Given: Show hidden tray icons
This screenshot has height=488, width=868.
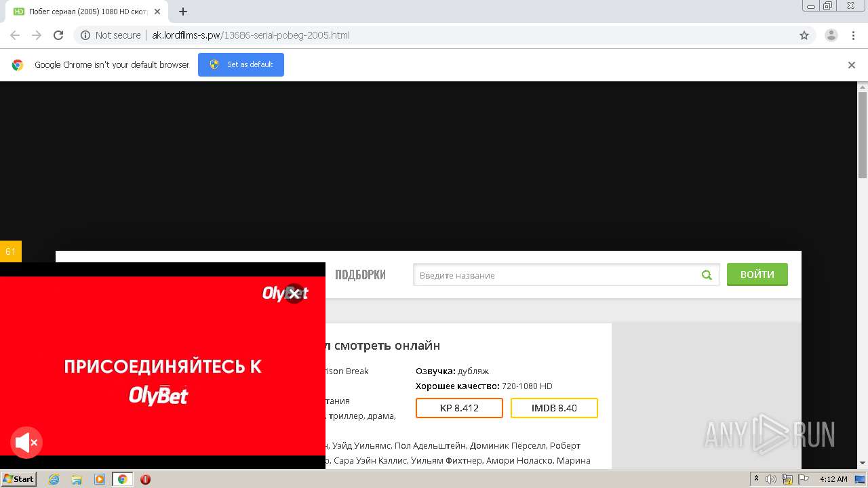Looking at the screenshot, I should coord(756,479).
